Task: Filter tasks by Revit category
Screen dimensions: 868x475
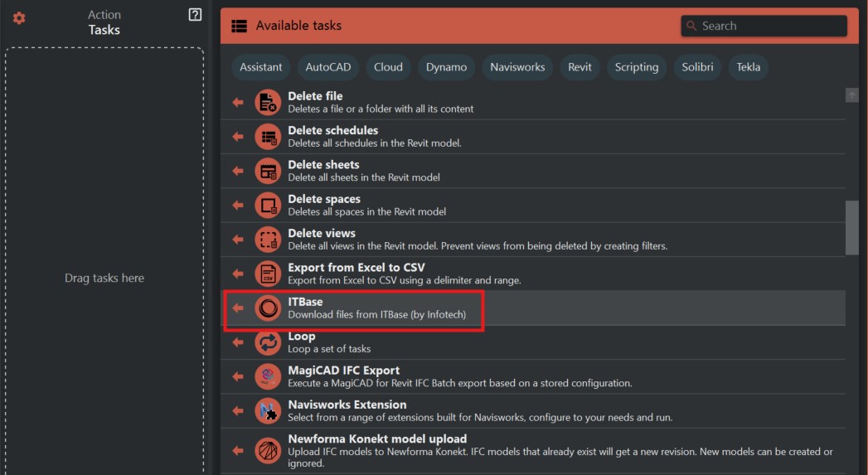Action: 579,67
